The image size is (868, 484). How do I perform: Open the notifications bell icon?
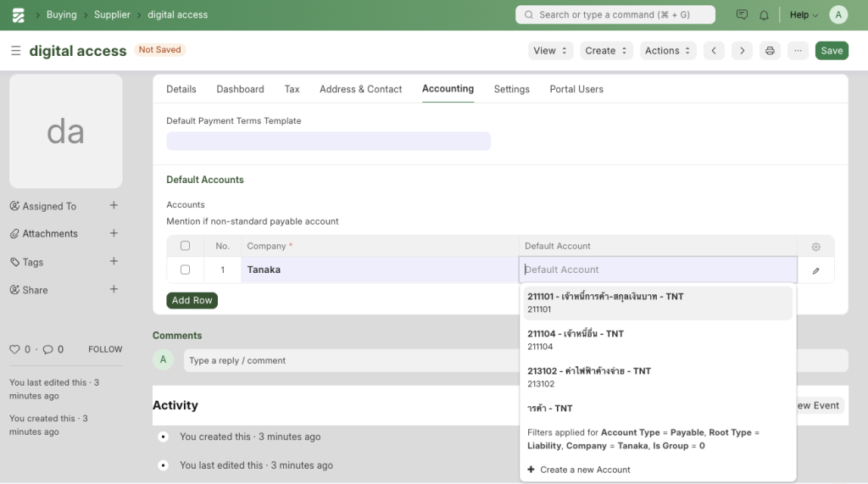click(x=764, y=15)
